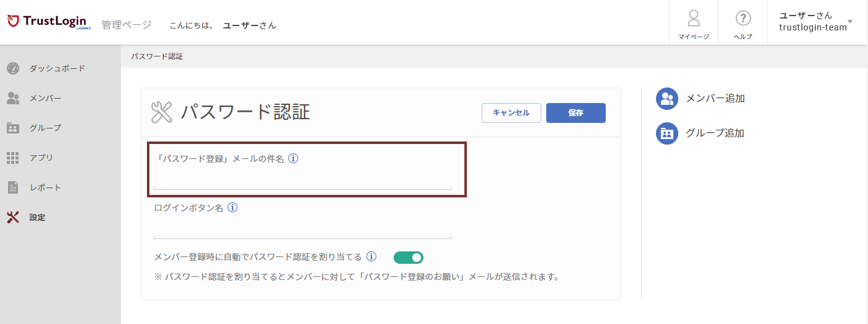868x324 pixels.
Task: Focus the ログインボタン名 input field
Action: (x=302, y=230)
